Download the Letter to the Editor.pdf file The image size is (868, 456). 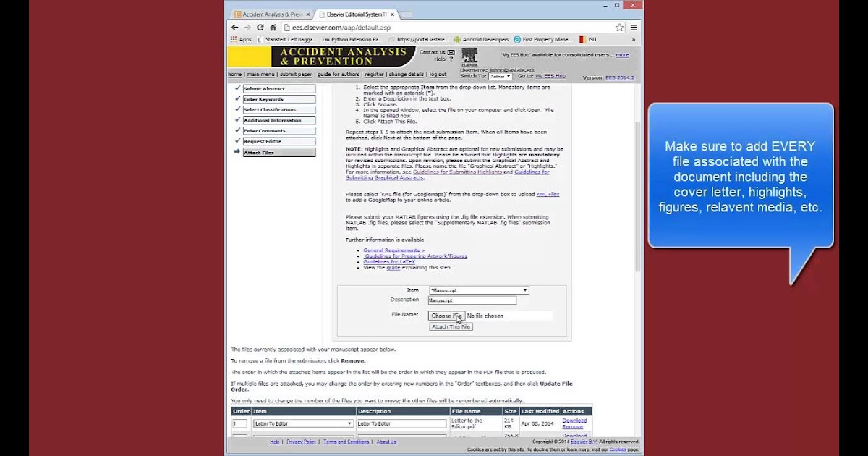574,421
